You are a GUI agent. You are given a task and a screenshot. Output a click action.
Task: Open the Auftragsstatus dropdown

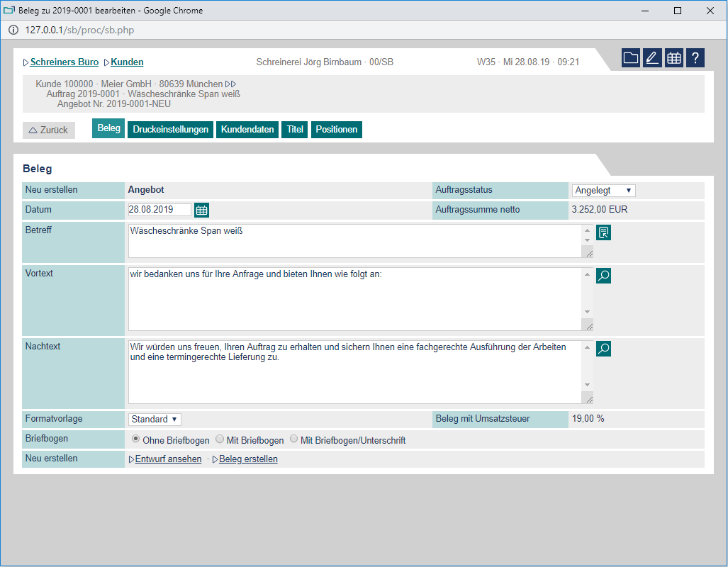point(604,191)
